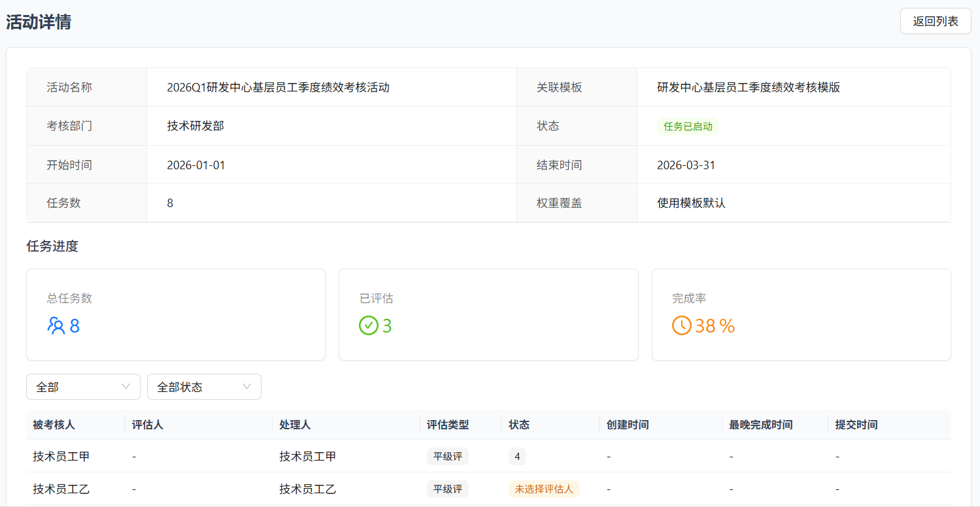
Task: Click the 任务数 label cell in the info table
Action: tap(86, 203)
